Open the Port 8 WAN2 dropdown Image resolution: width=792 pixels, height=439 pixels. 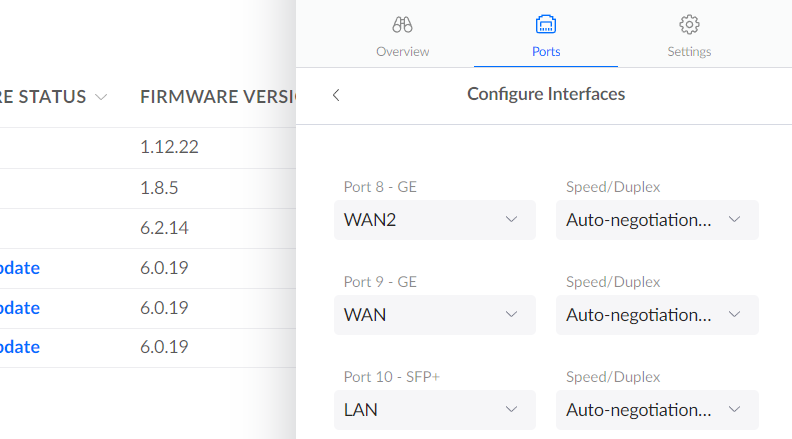click(x=434, y=219)
